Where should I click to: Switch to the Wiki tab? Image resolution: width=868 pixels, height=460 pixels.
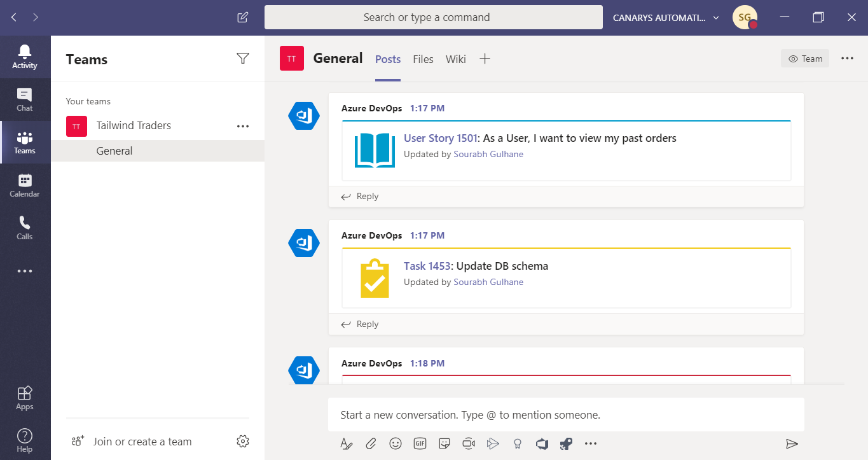coord(455,59)
